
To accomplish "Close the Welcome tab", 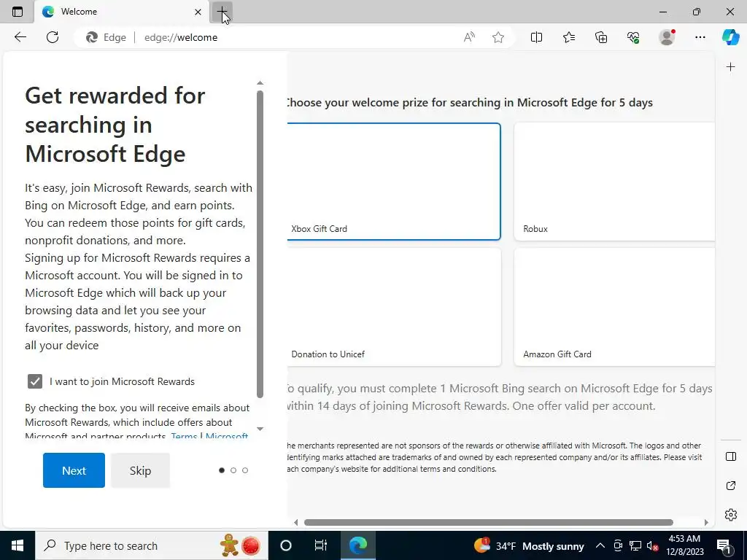I will (198, 12).
